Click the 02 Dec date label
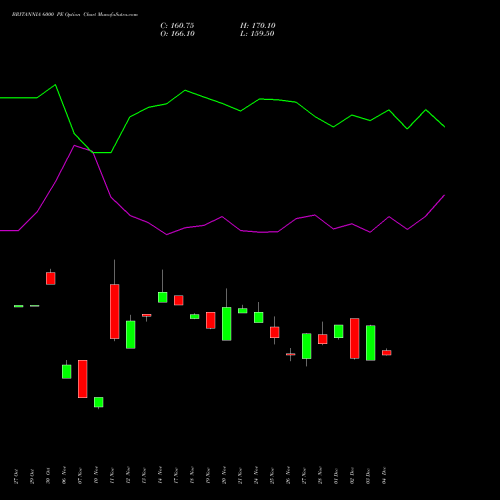Screen dimensions: 500x500 point(352,476)
